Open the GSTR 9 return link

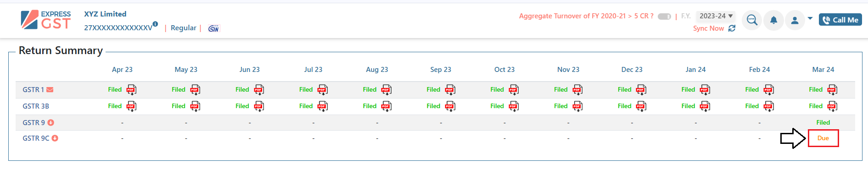34,123
